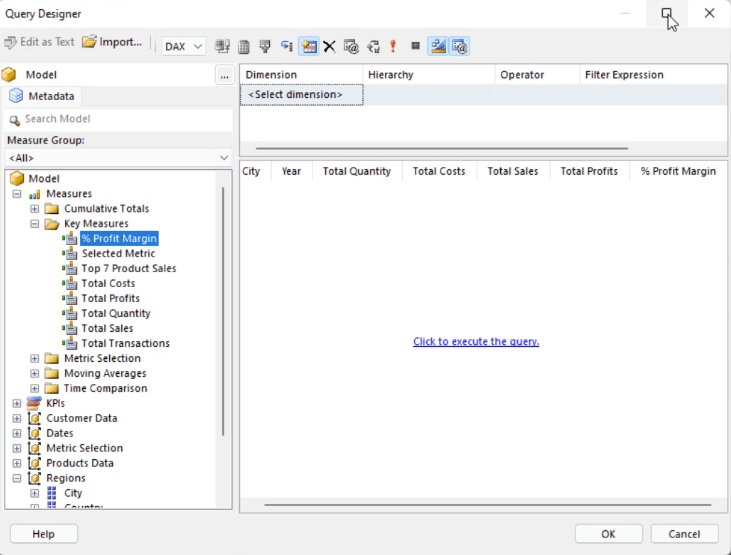
Task: Select the % Profit Margin measure
Action: pos(119,238)
